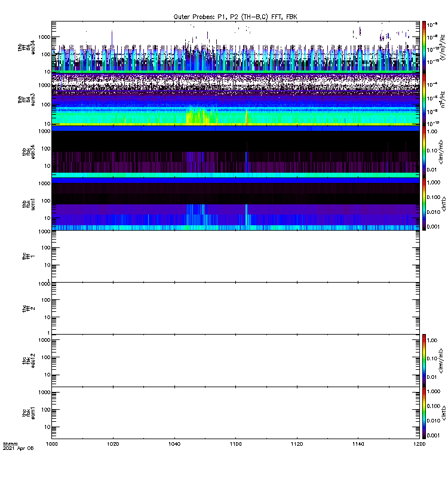Viewport: 448px width, 478px height.
Task: Click inside the empty thc fbk edc12 plot panel
Action: click(x=235, y=361)
